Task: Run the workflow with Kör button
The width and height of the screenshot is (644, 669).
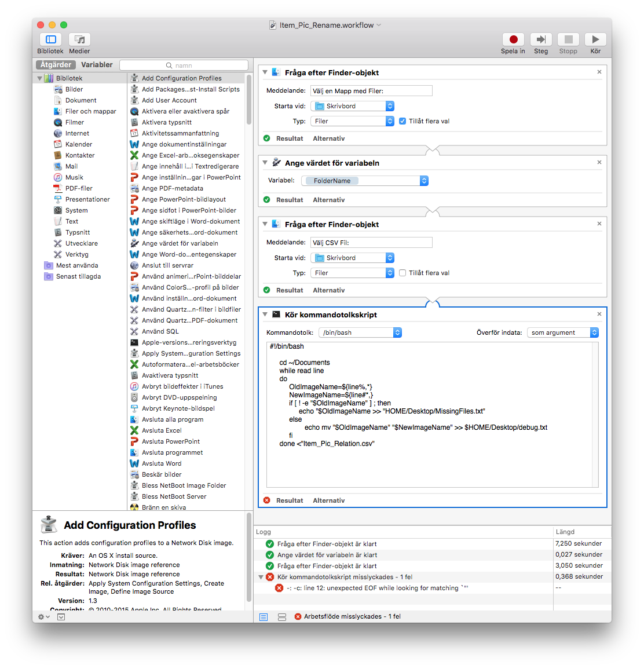Action: [595, 40]
